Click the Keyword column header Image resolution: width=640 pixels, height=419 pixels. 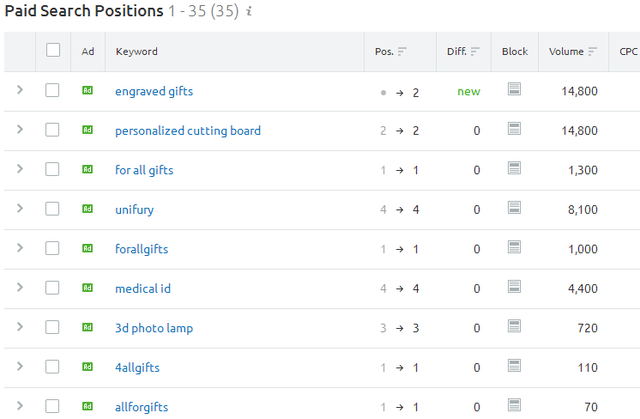pos(136,51)
